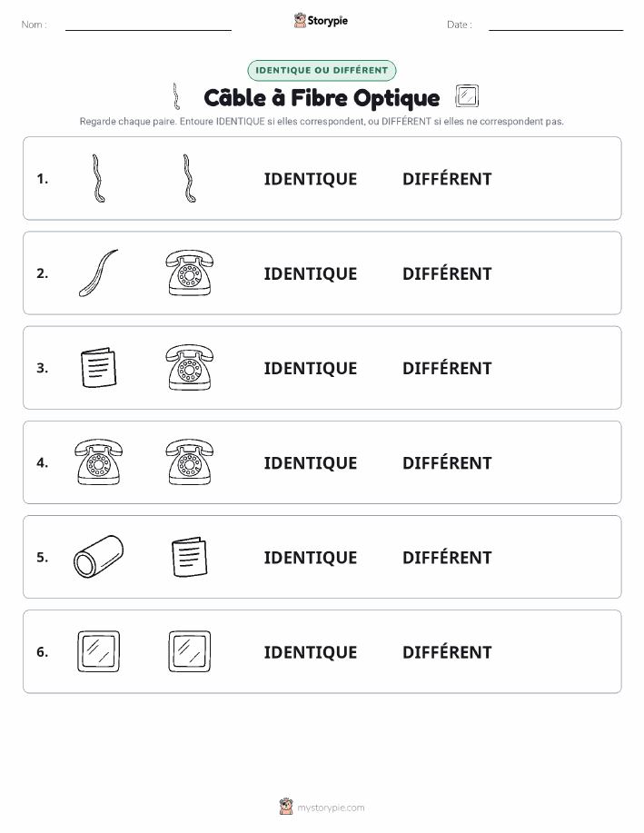
Task: Click the IDENTIQUE OU DIFFÉRENT badge
Action: click(x=322, y=70)
